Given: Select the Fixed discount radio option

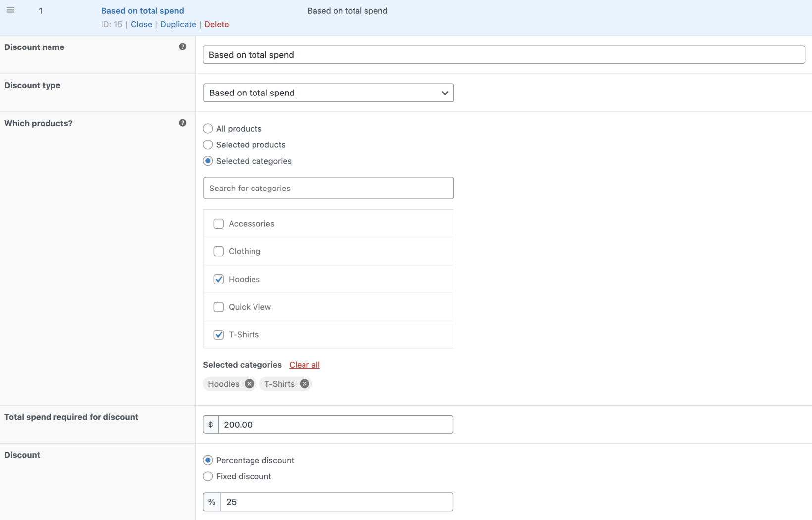Looking at the screenshot, I should (x=208, y=476).
